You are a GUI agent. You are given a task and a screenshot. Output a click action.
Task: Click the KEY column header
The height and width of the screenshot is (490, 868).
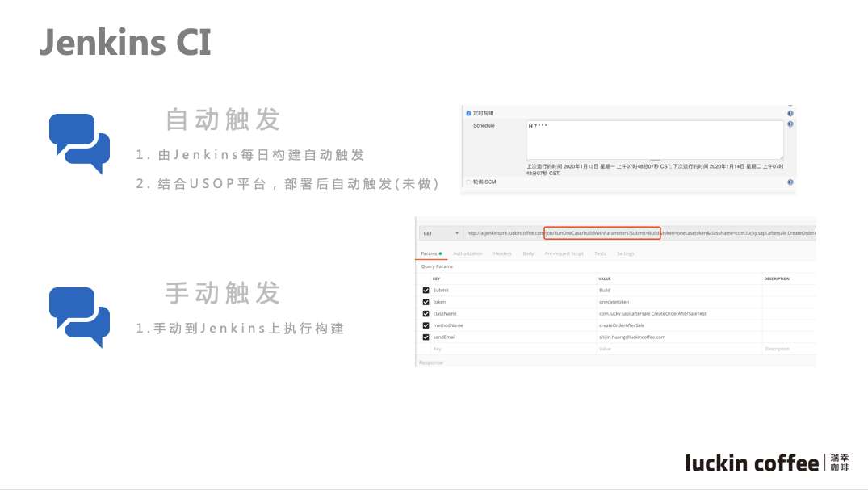pos(436,279)
